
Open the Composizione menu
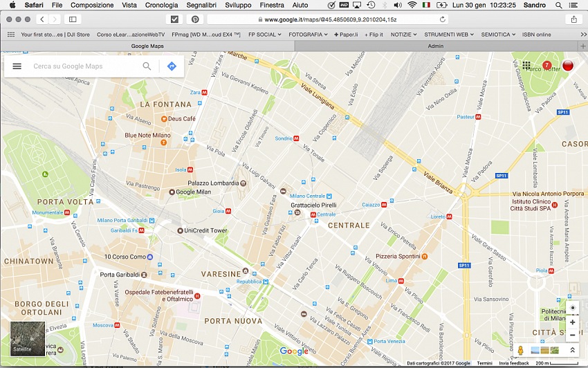[92, 6]
